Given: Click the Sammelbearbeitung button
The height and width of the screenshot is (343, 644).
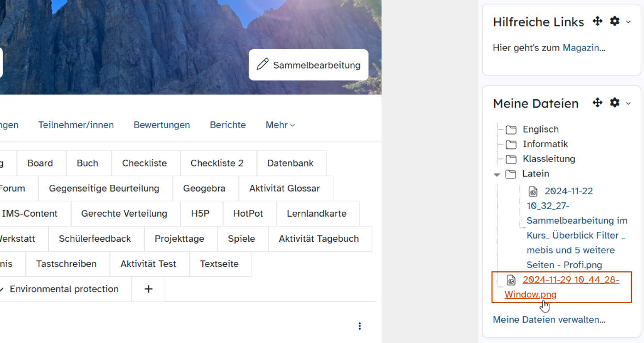Looking at the screenshot, I should click(x=309, y=65).
